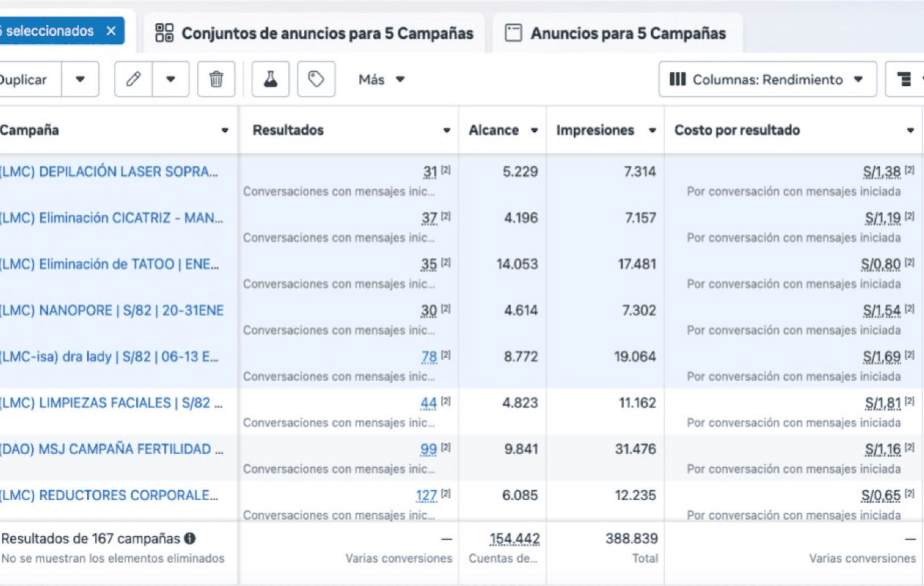Open the Costo por resultado column menu
The height and width of the screenshot is (586, 924).
point(909,130)
